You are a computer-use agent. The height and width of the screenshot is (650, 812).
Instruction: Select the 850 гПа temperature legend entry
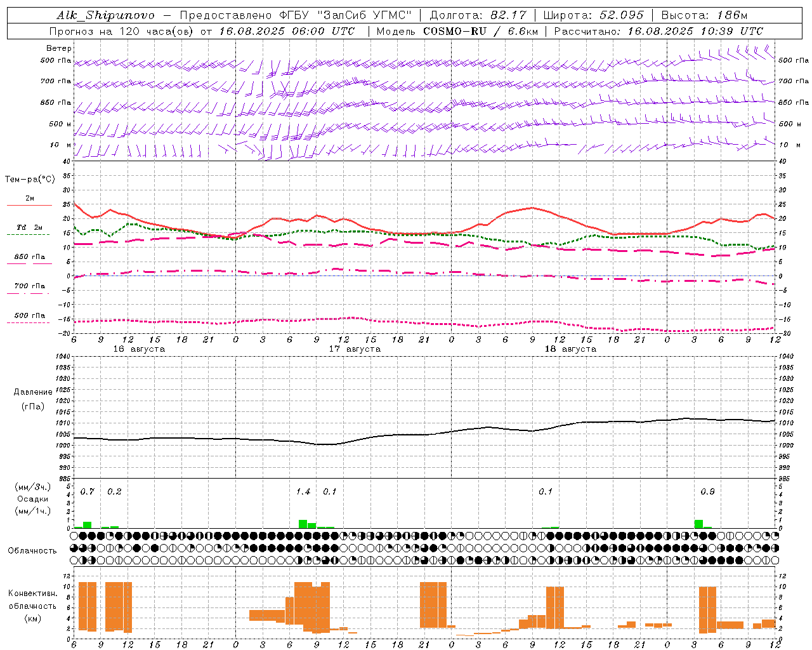coord(30,257)
